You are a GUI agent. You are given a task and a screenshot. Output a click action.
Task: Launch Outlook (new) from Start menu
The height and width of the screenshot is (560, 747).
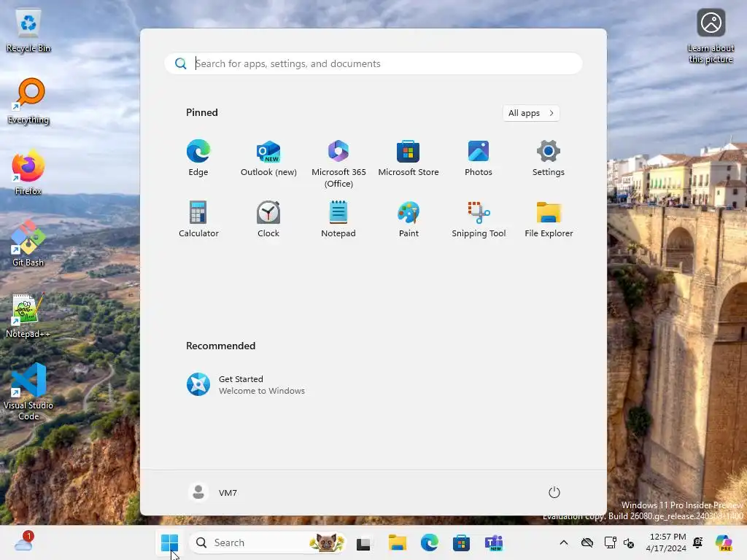point(268,158)
